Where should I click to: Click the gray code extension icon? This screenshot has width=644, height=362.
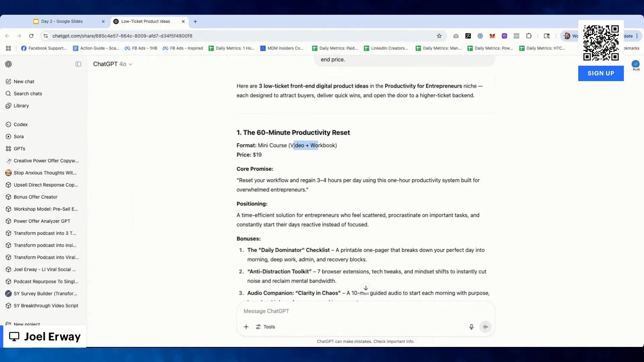click(x=516, y=36)
